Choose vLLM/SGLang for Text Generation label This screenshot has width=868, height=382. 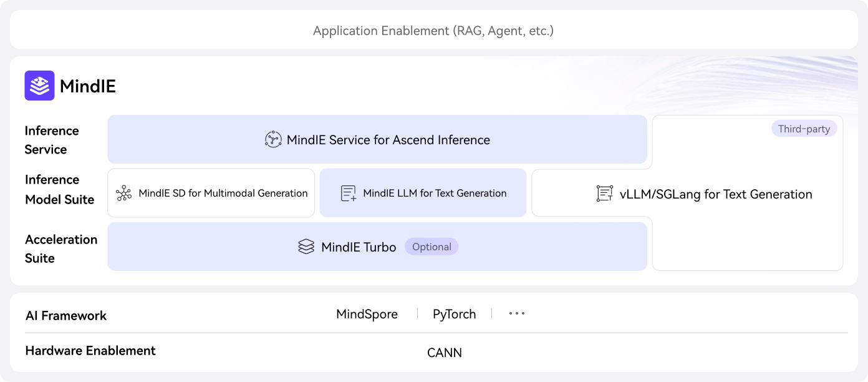coord(716,194)
